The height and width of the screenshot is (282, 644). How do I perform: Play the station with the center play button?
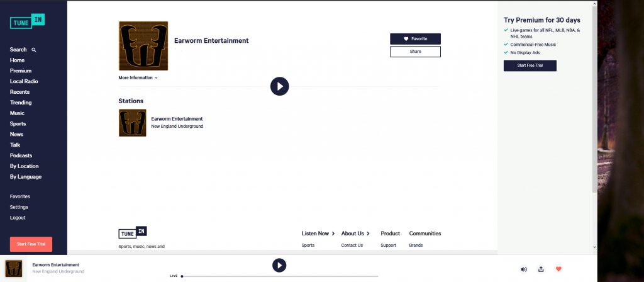pos(280,86)
